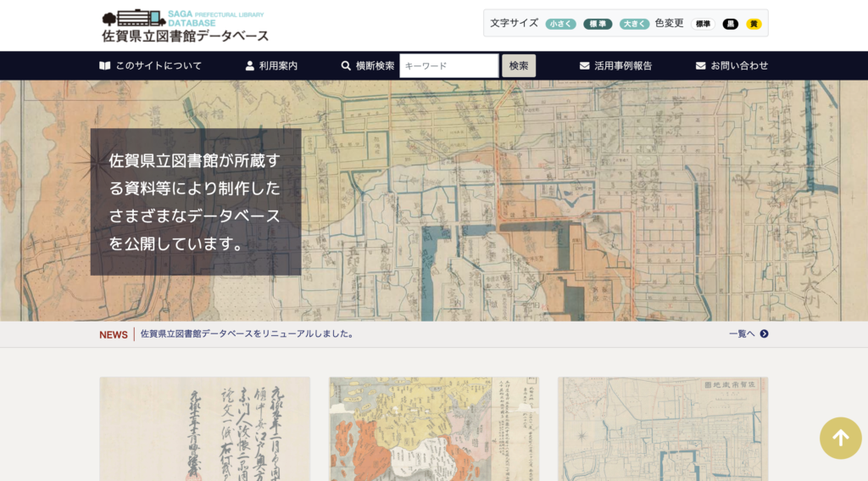Set font size to 標準 (teal button)

point(598,24)
